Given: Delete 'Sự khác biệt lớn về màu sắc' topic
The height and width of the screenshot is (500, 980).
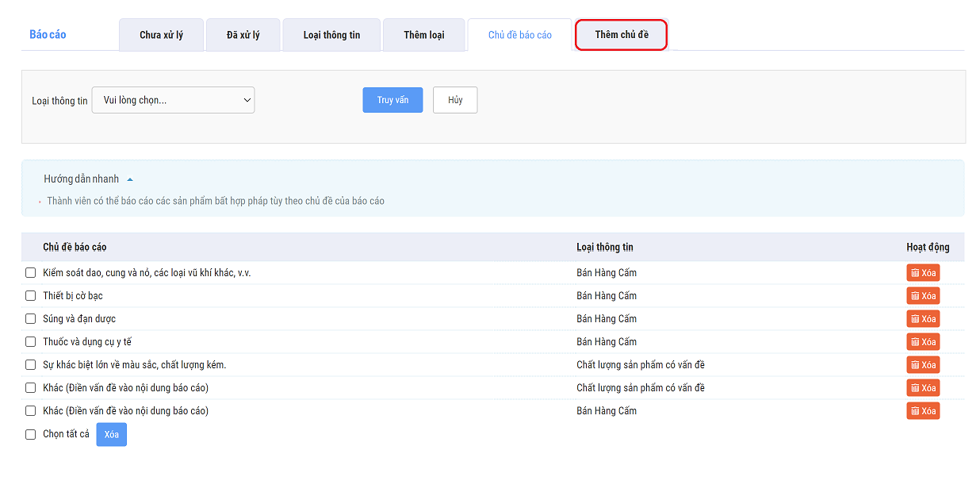Looking at the screenshot, I should pos(923,365).
